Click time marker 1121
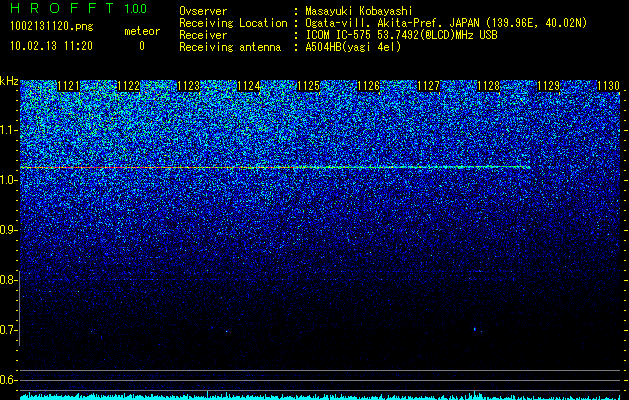 (x=69, y=86)
